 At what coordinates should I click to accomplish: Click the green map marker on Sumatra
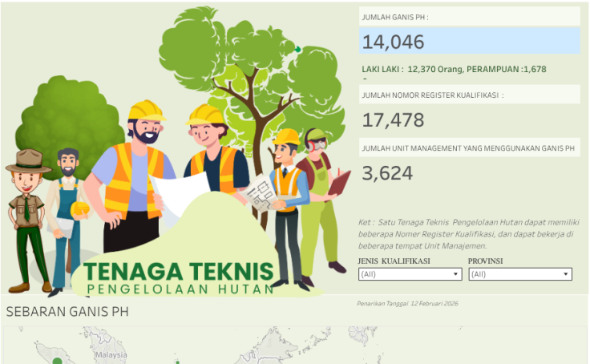click(57, 361)
